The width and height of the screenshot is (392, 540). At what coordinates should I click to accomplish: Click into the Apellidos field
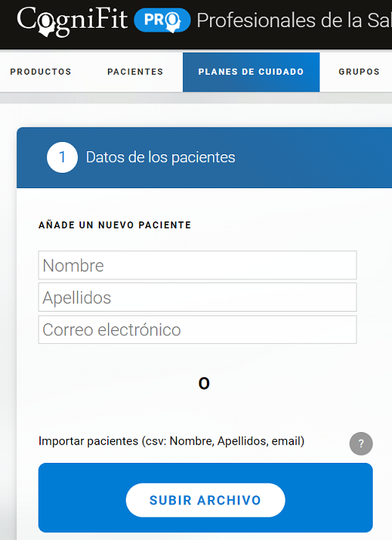click(198, 297)
